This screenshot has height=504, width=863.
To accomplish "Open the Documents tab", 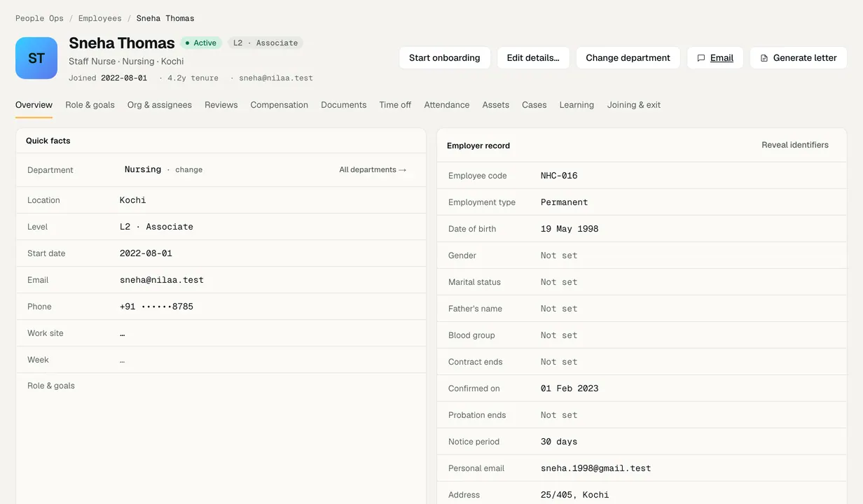I will [x=344, y=105].
